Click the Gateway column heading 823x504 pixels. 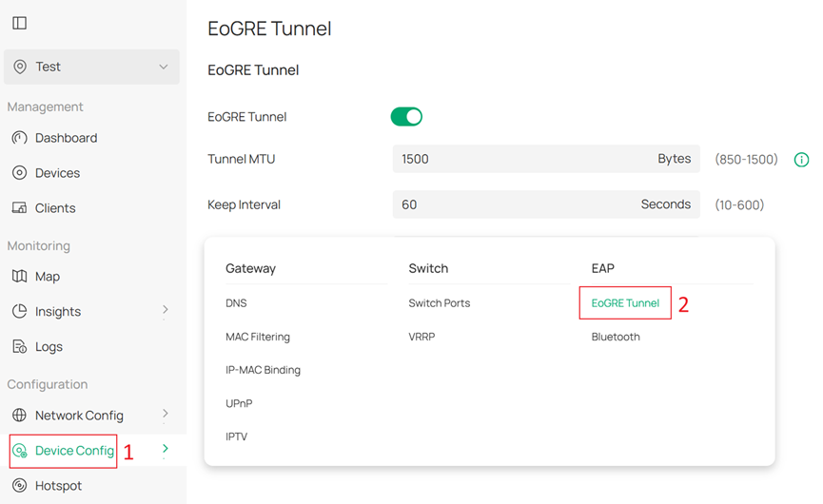(250, 268)
